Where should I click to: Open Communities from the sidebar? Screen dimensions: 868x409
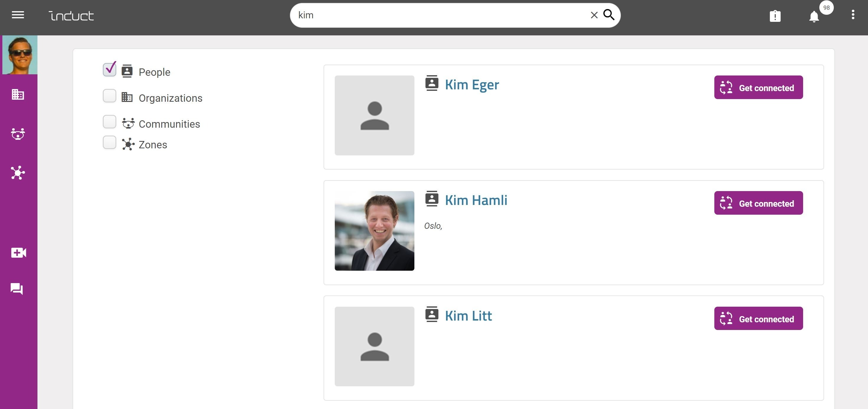coord(18,134)
